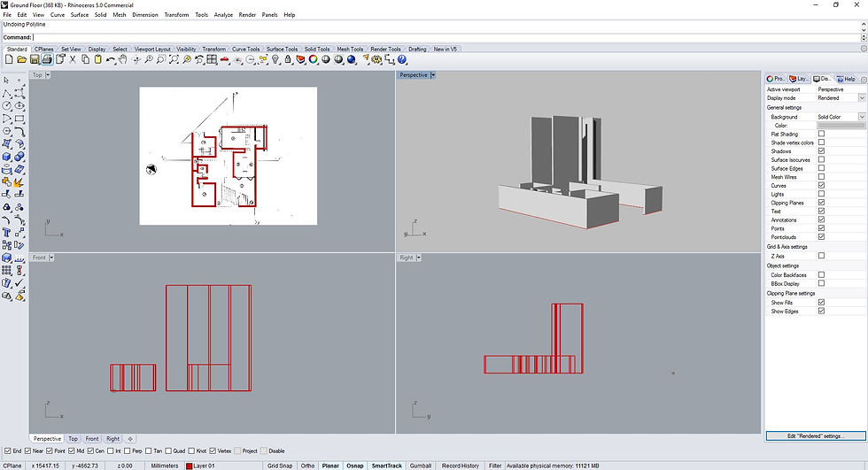Toggle Ortho in the status bar
The height and width of the screenshot is (470, 868).
[x=308, y=466]
